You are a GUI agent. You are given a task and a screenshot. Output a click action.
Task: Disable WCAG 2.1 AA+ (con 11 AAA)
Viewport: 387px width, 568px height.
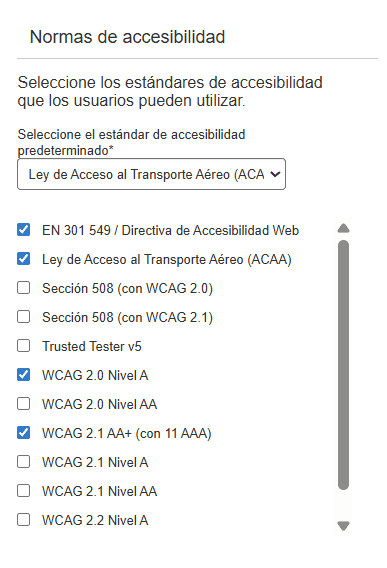click(x=24, y=433)
